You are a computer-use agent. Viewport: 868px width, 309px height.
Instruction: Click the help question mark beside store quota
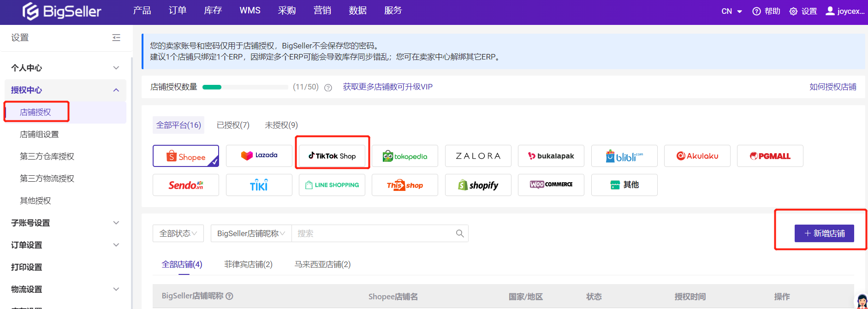328,88
